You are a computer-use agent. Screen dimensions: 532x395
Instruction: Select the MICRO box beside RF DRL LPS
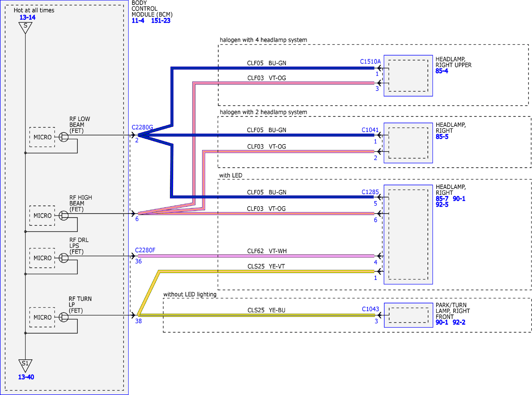click(42, 258)
